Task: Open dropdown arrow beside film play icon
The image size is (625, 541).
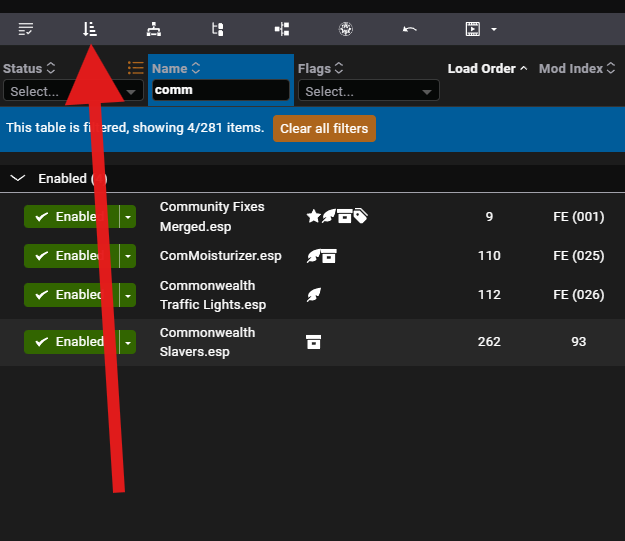Action: pos(494,29)
